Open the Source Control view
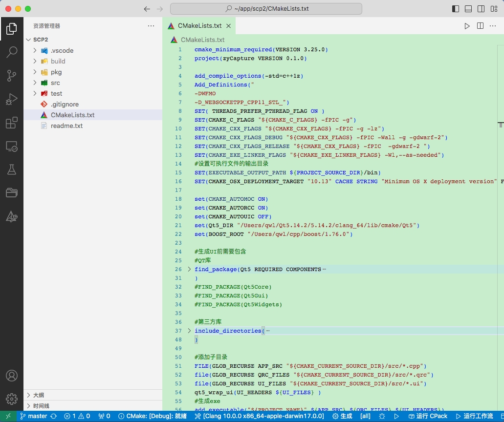The image size is (504, 422). click(11, 76)
